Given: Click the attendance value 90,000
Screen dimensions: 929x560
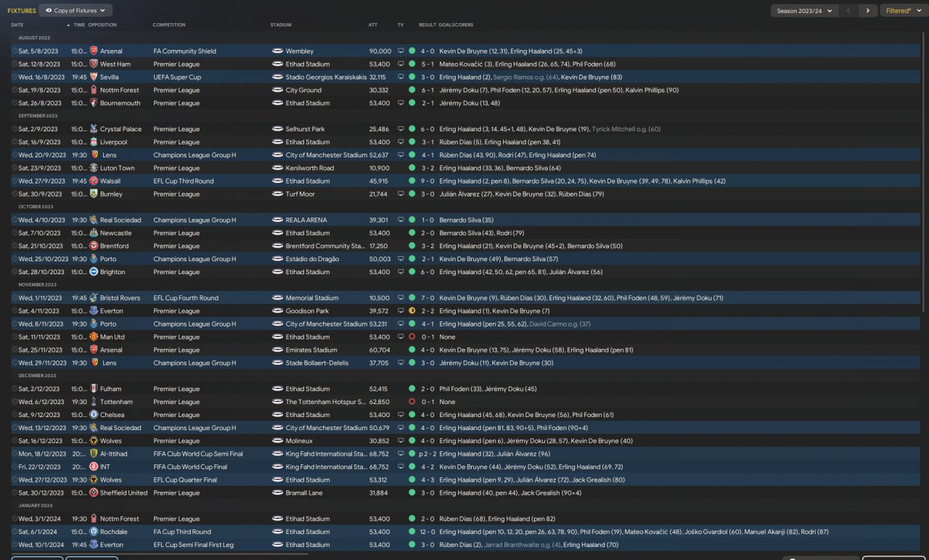Looking at the screenshot, I should 380,52.
